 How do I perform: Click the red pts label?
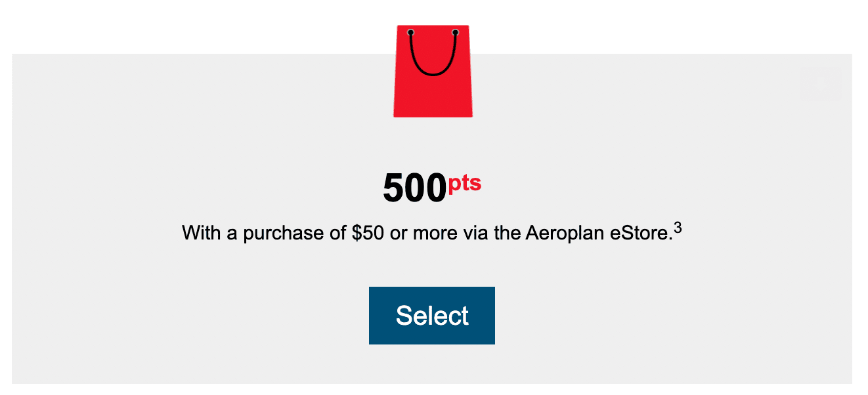tap(464, 184)
